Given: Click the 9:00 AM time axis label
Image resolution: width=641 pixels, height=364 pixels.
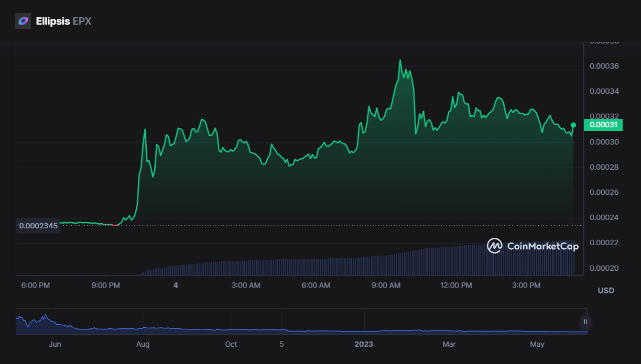Looking at the screenshot, I should click(x=386, y=285).
